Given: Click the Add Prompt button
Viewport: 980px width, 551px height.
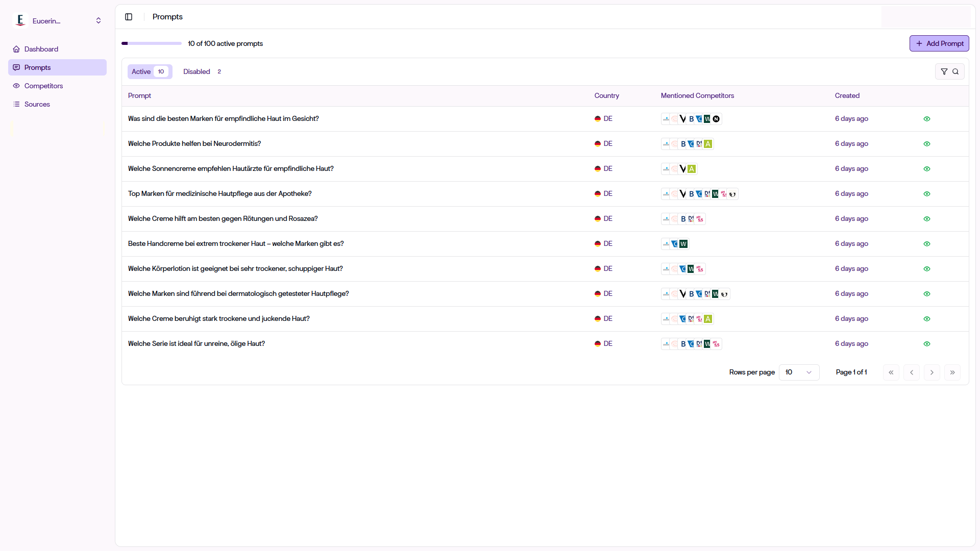Looking at the screenshot, I should 939,43.
